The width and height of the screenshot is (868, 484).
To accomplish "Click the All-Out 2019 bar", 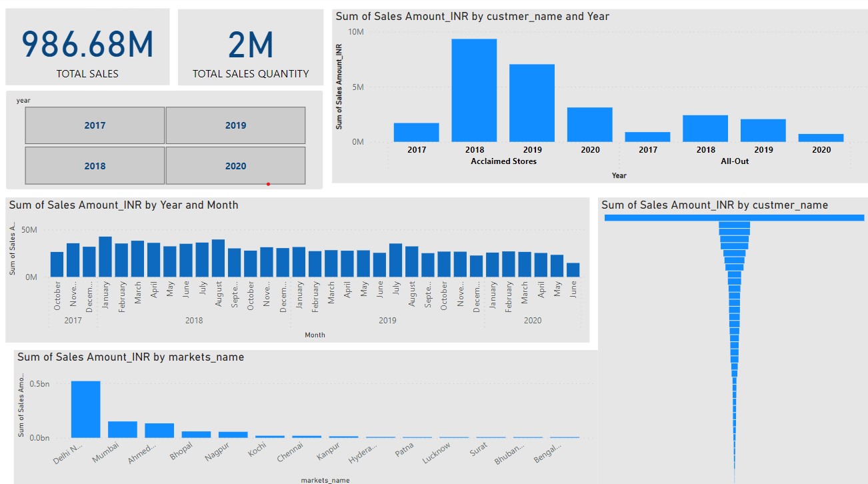I will pos(763,131).
